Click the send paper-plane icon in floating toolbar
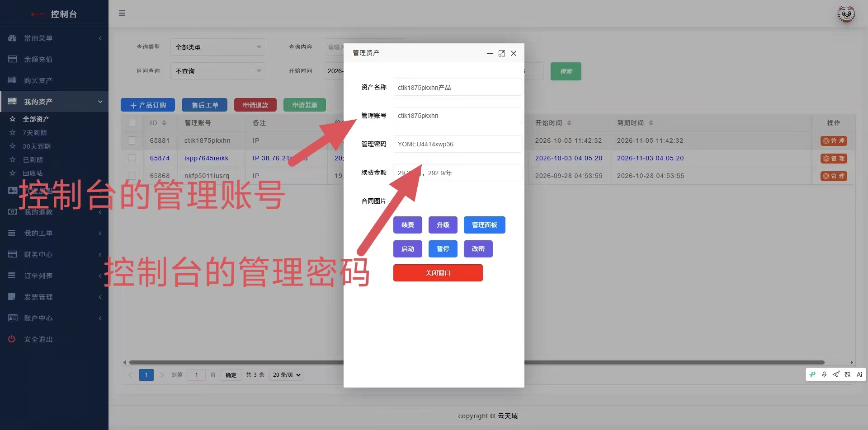 (836, 374)
